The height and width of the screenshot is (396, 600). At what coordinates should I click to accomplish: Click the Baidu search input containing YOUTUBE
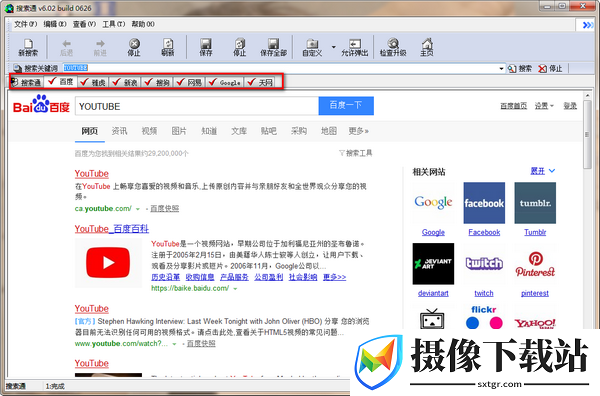coord(197,106)
